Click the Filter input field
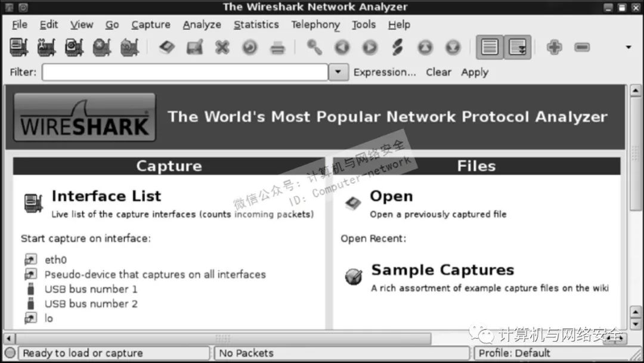 (185, 72)
